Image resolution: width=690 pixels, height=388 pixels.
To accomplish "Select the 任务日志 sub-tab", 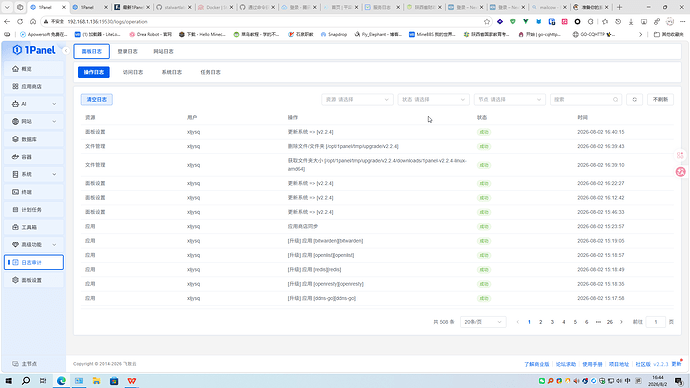I will (210, 72).
